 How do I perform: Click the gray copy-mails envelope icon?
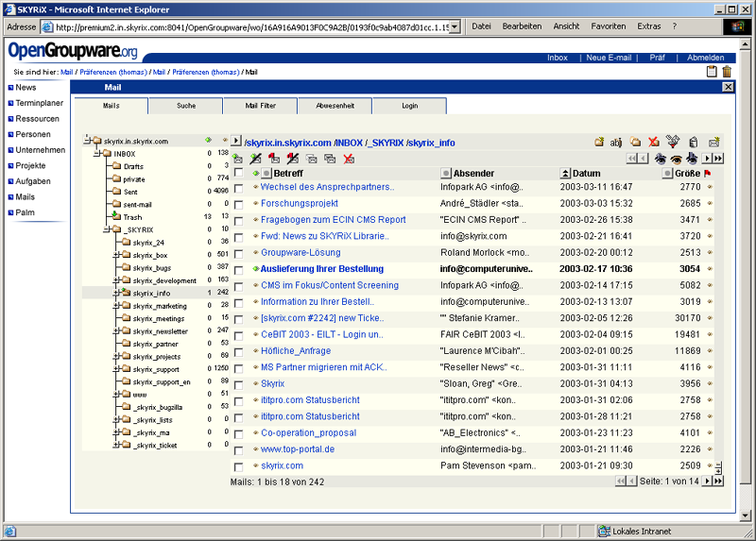[x=330, y=159]
